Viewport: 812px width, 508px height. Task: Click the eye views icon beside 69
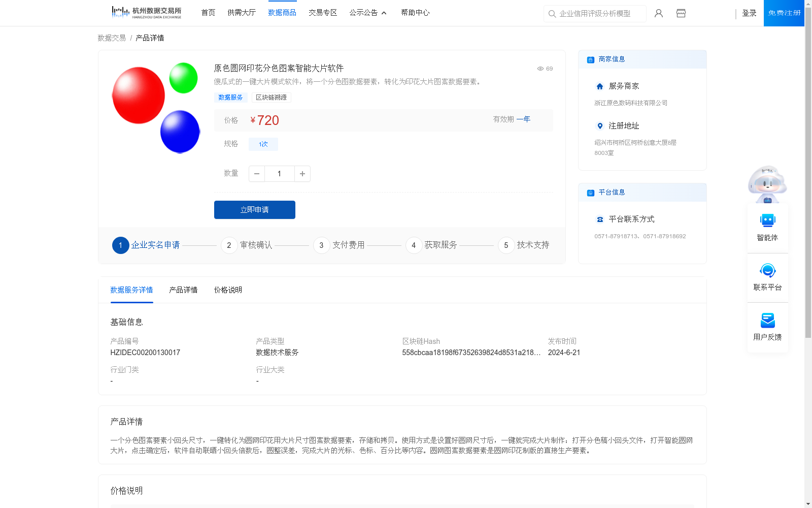(x=540, y=69)
